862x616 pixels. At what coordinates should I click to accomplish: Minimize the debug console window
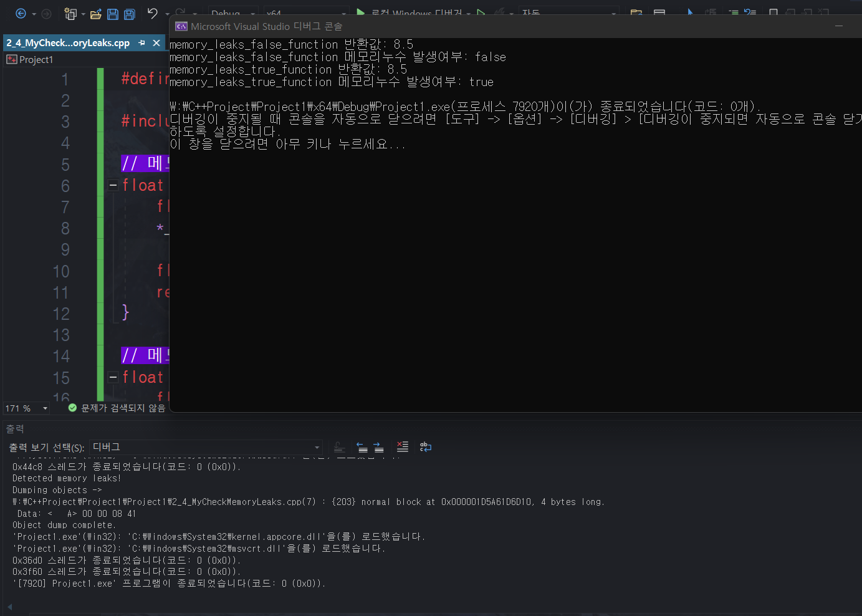pos(839,26)
